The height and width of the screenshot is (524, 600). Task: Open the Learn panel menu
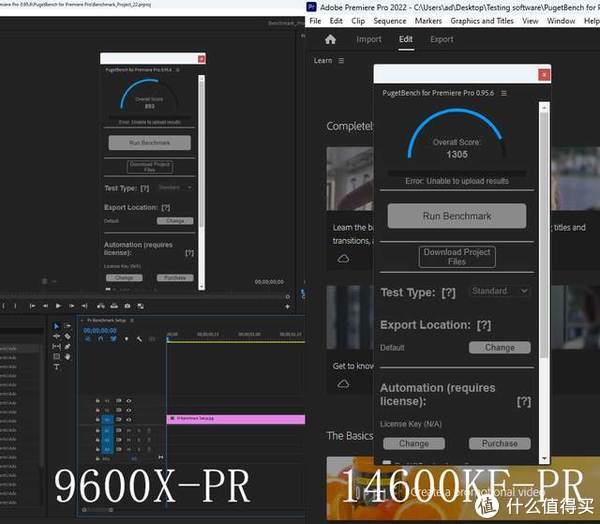coord(341,60)
